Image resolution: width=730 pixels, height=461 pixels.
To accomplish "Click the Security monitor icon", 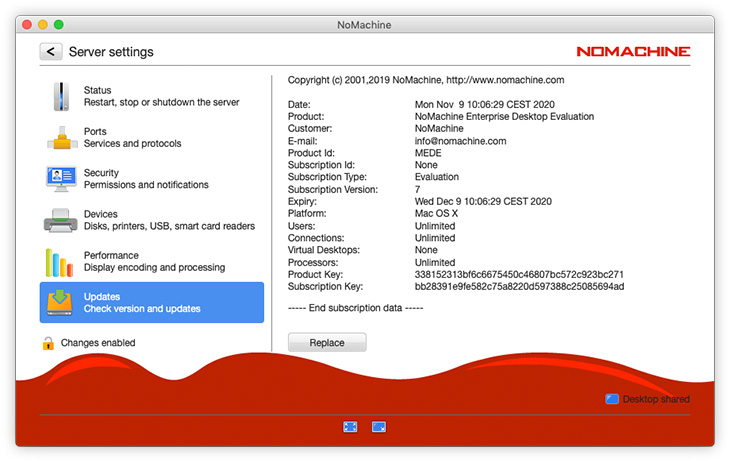I will (61, 179).
